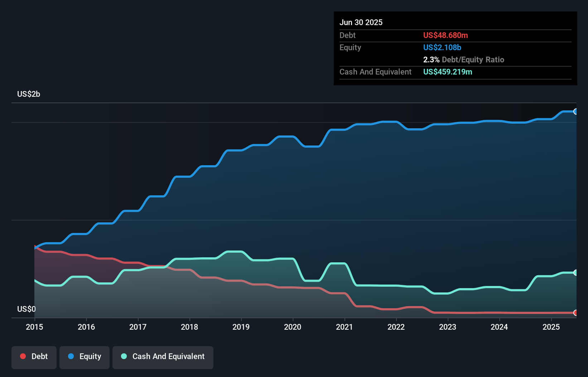Screen dimensions: 588x377
Task: Expand the Jun 30 2025 tooltip panel
Action: 455,48
